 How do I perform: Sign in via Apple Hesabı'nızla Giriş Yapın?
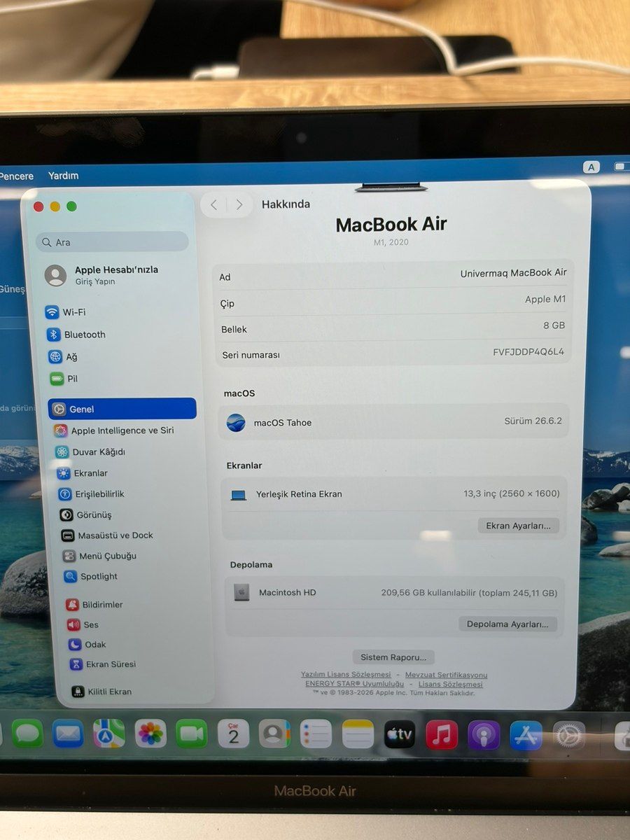[x=104, y=275]
